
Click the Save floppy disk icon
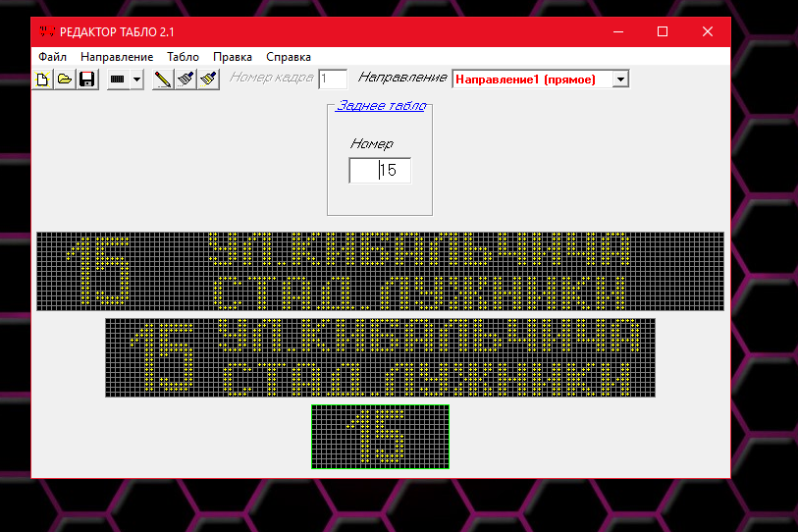(86, 80)
